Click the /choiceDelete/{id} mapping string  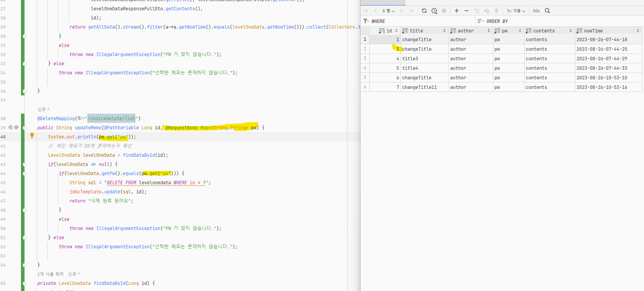coord(111,118)
